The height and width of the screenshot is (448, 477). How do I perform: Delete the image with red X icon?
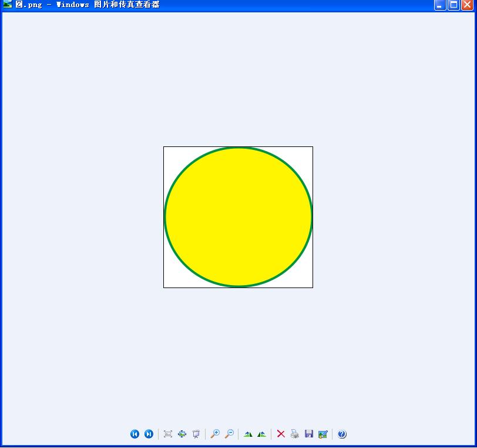pyautogui.click(x=281, y=434)
